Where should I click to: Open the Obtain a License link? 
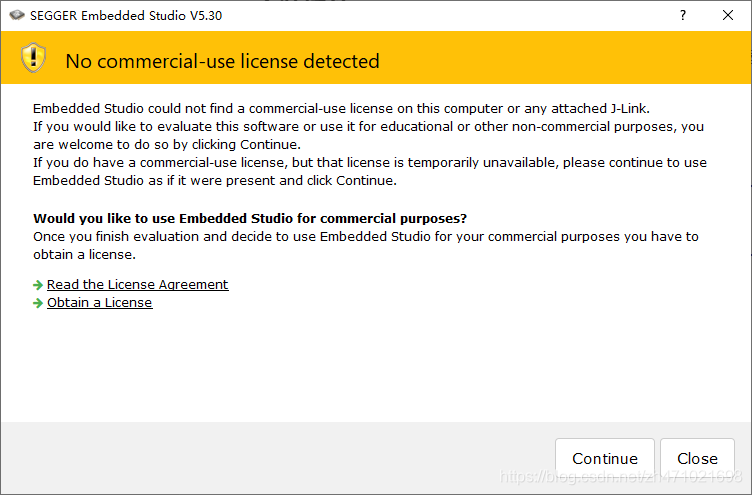pyautogui.click(x=100, y=303)
